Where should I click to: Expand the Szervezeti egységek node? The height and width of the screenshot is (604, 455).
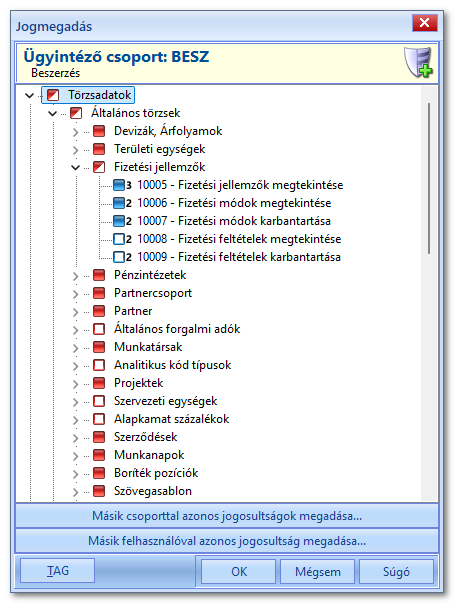[76, 402]
